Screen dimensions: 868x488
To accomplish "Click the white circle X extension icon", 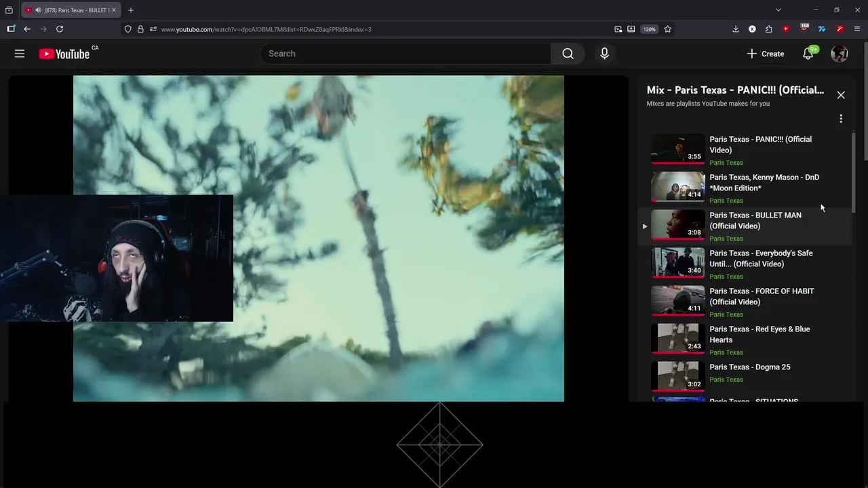I will point(752,29).
